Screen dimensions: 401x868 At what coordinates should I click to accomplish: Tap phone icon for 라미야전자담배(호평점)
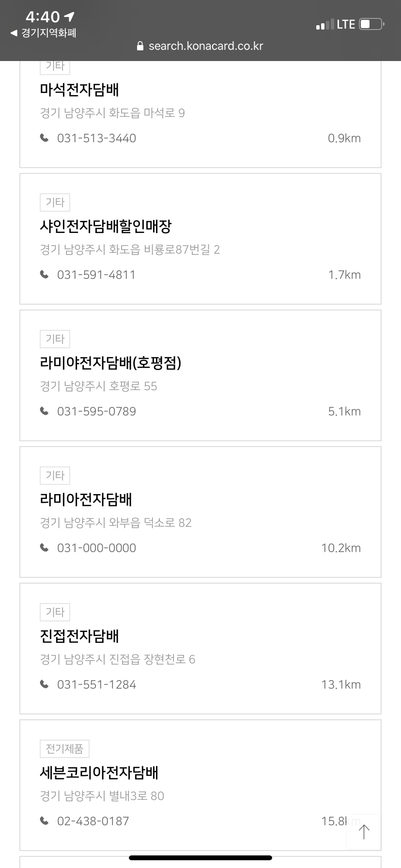pyautogui.click(x=45, y=411)
